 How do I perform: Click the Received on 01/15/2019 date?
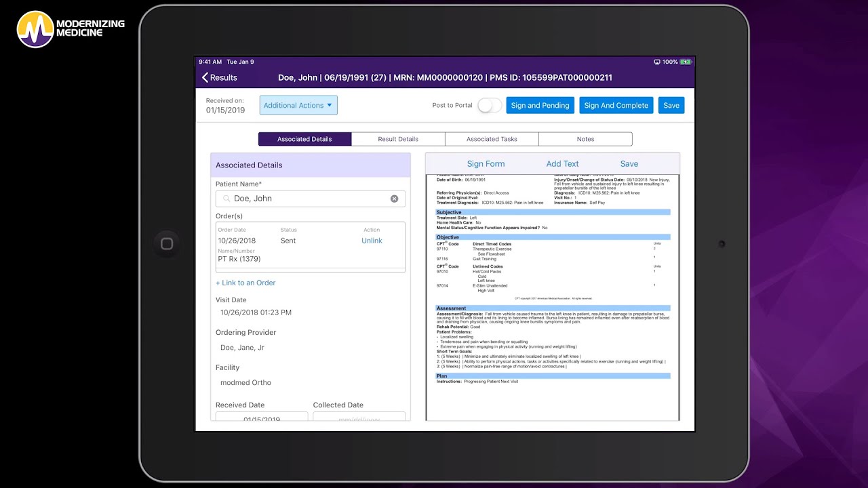(x=225, y=110)
